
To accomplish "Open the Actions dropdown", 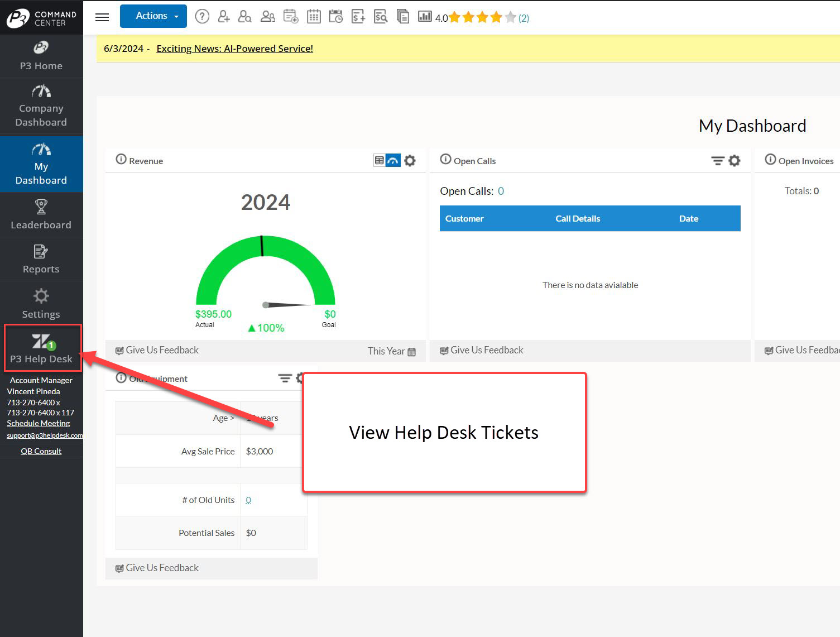I will point(153,16).
